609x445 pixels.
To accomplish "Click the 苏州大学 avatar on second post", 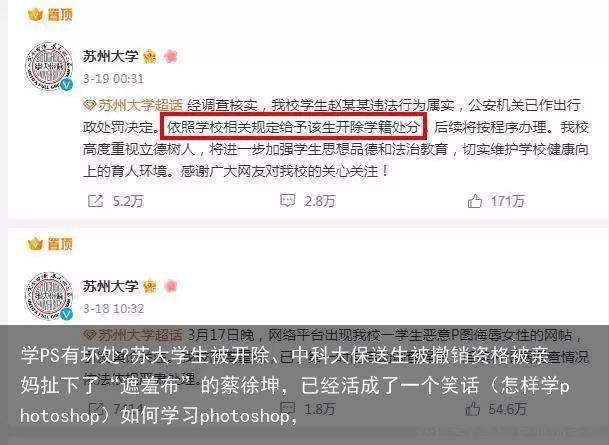I will [49, 296].
